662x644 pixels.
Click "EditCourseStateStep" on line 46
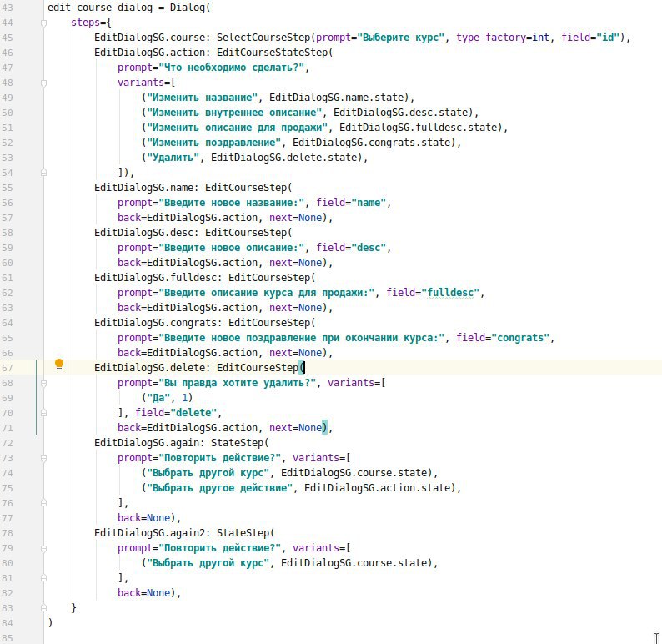tap(273, 53)
